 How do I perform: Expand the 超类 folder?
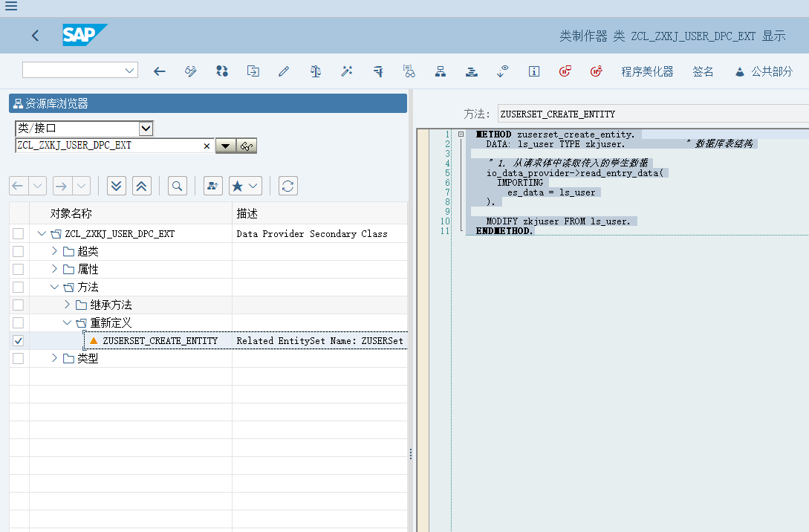coord(54,251)
